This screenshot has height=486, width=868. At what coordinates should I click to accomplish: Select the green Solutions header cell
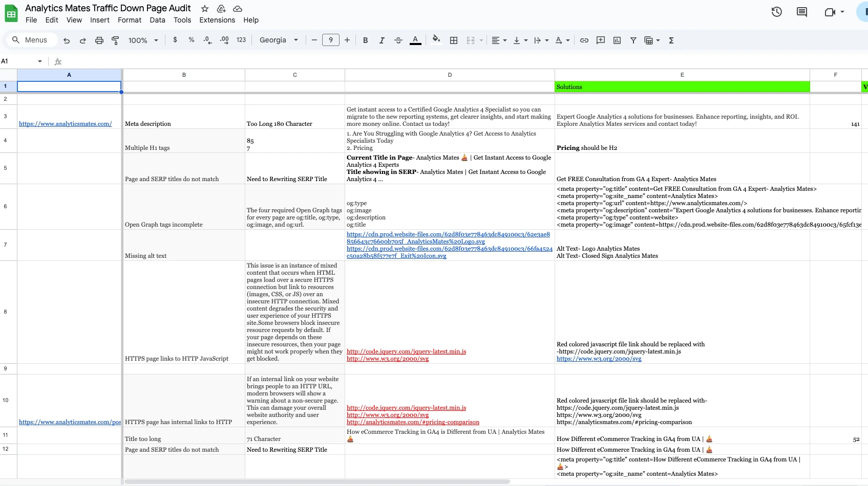(x=682, y=87)
